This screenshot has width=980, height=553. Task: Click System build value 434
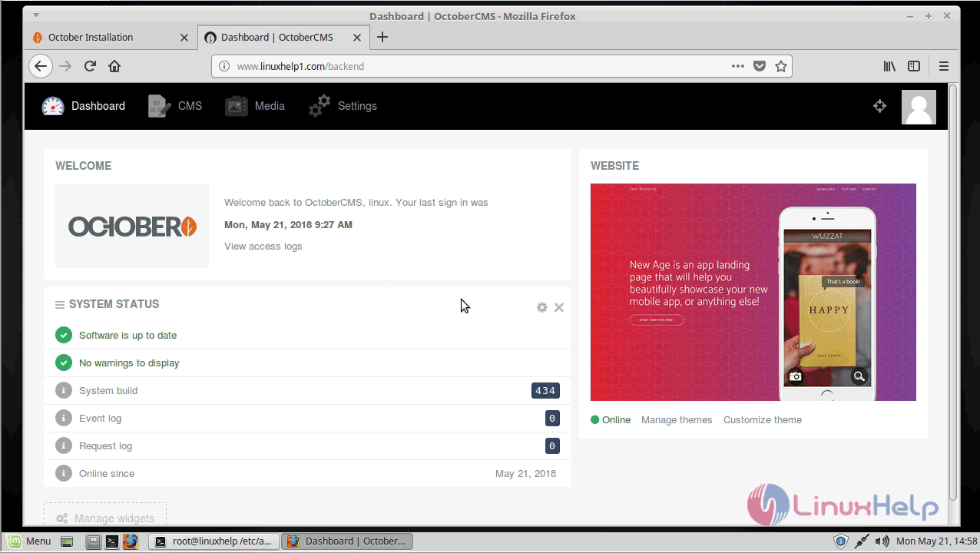(545, 390)
